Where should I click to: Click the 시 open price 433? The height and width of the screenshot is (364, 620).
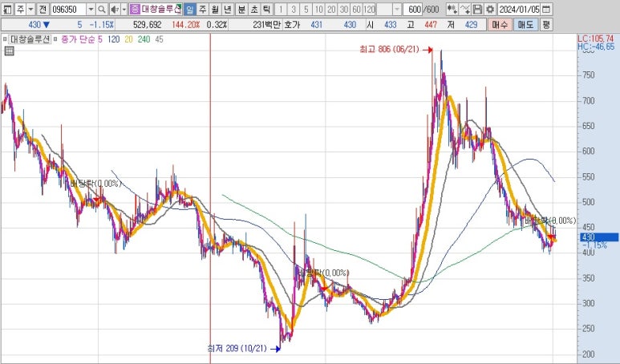pyautogui.click(x=391, y=25)
